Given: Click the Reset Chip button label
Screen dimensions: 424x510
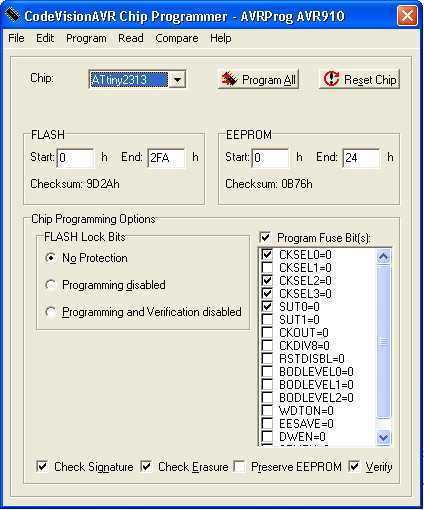Looking at the screenshot, I should coord(370,80).
